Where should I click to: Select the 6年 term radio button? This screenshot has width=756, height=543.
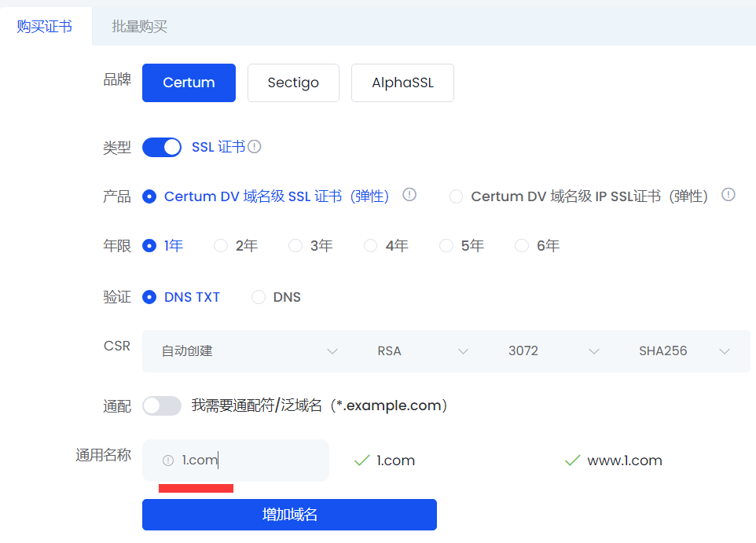522,246
